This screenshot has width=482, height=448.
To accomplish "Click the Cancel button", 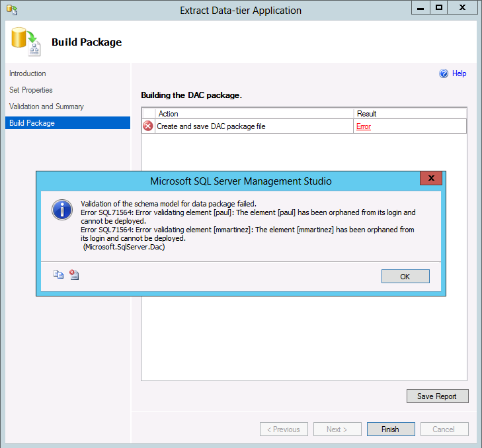I will pos(444,429).
